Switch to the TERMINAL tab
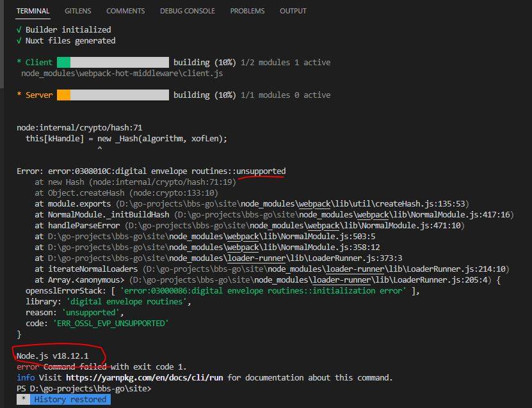 [x=33, y=11]
